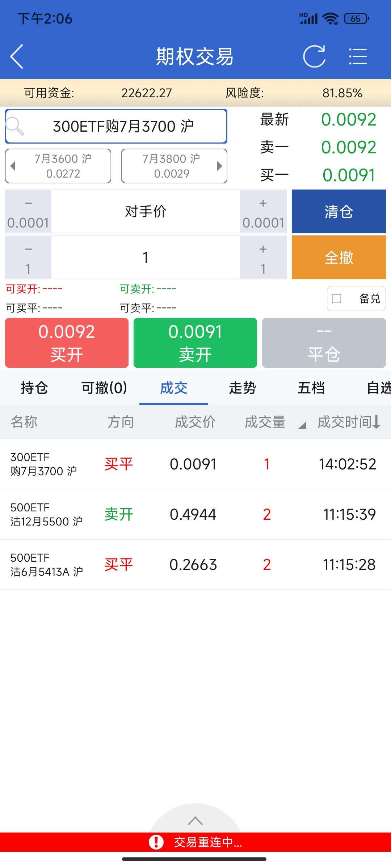
Task: Switch to the 持仓 tab
Action: 34,388
